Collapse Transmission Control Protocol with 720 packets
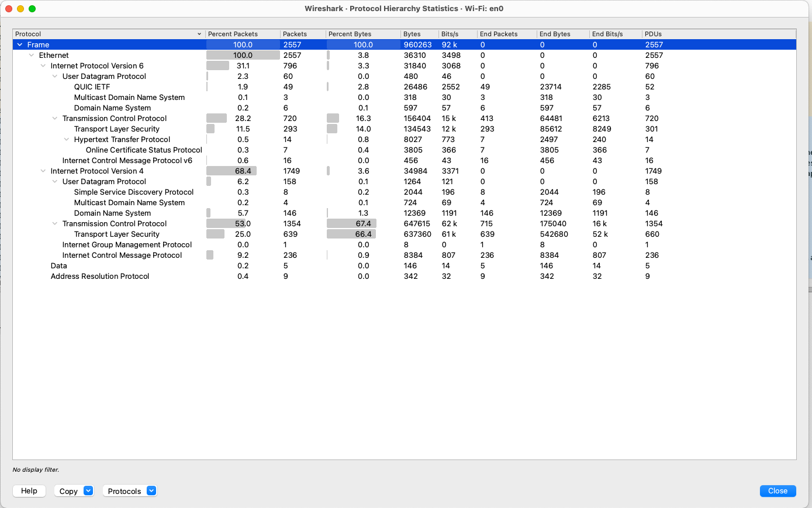This screenshot has height=508, width=812. (x=55, y=119)
